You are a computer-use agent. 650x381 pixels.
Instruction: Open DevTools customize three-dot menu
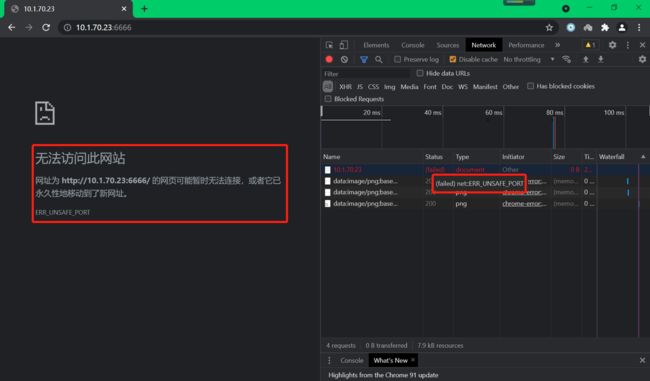(628, 45)
